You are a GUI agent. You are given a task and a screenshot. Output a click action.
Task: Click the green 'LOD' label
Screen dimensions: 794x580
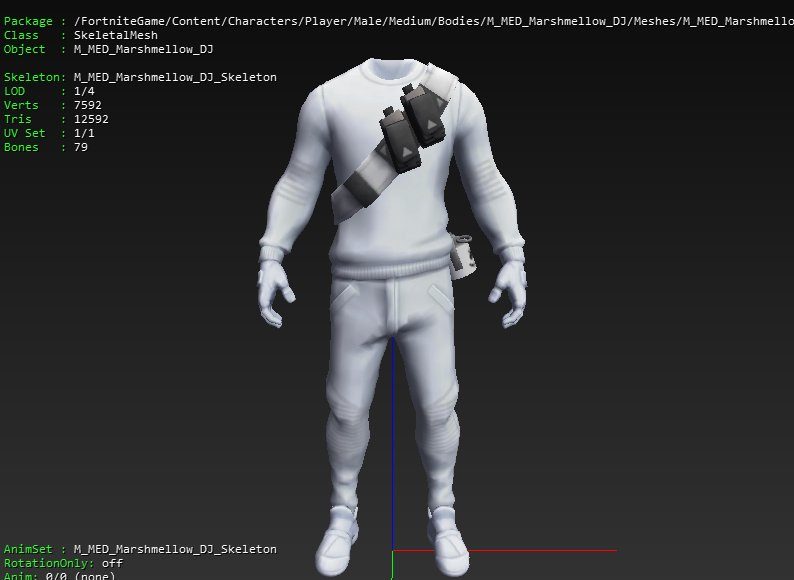(x=14, y=91)
